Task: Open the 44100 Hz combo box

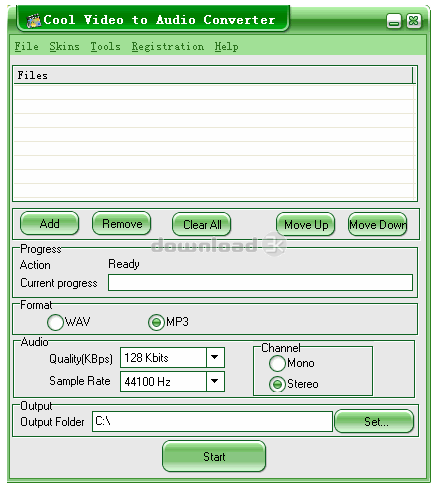Action: 172,381
